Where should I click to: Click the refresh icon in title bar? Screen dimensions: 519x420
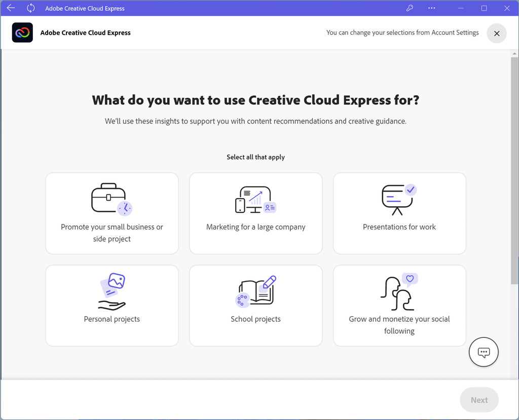[x=31, y=8]
